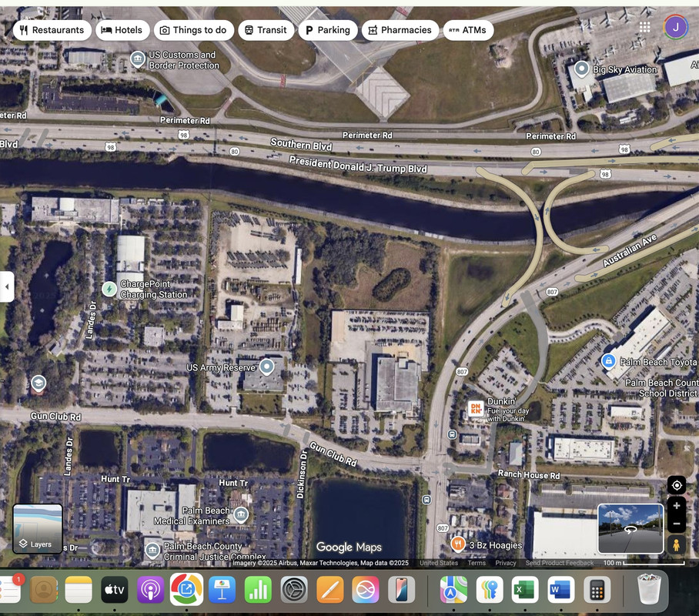Select the Pegman Street View icon
This screenshot has height=616, width=699.
tap(676, 544)
